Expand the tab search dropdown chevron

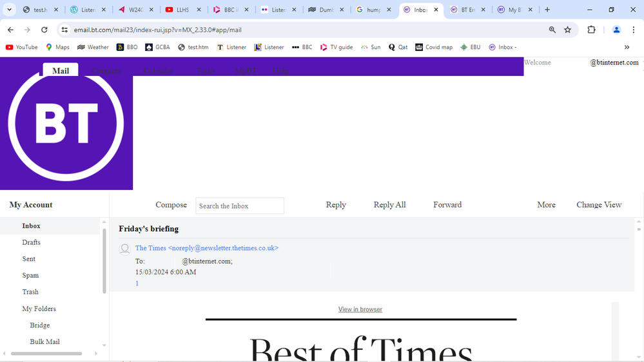pos(9,10)
